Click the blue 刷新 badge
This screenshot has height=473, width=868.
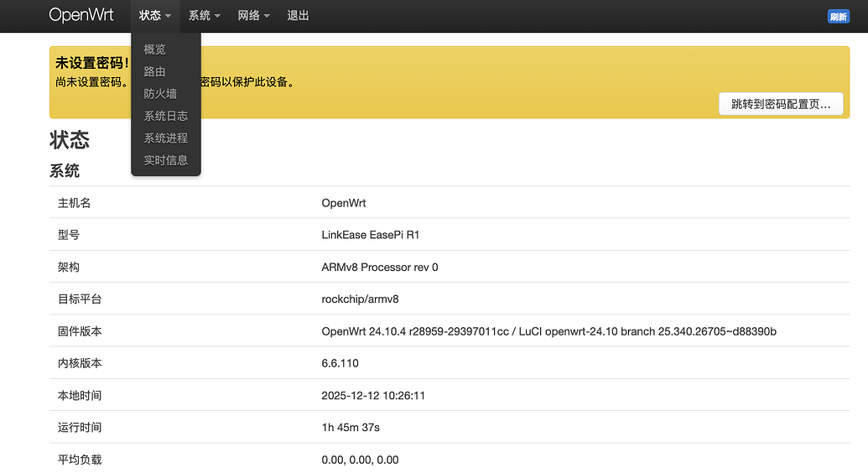838,17
